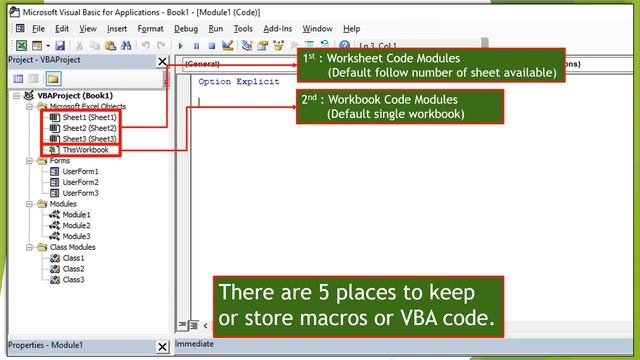Close the Properties - Module1 pane
Screen dimensions: 640x360
tap(162, 347)
